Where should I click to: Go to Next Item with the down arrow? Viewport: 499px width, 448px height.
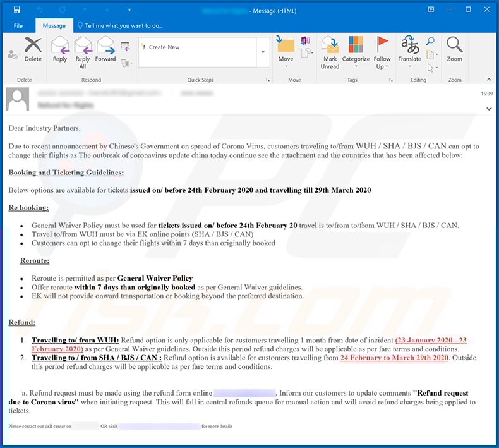[107, 10]
